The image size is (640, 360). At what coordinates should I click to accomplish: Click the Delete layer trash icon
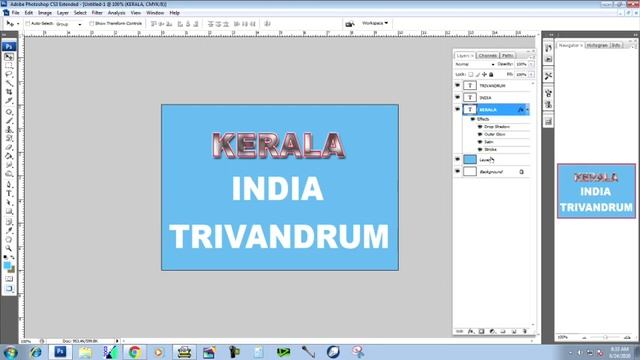(x=524, y=331)
